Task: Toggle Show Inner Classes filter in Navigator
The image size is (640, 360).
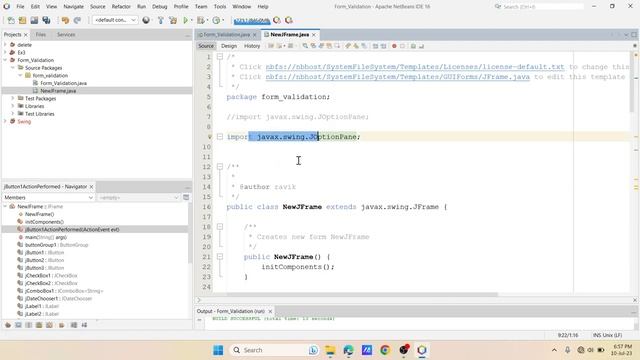Action: click(x=49, y=325)
